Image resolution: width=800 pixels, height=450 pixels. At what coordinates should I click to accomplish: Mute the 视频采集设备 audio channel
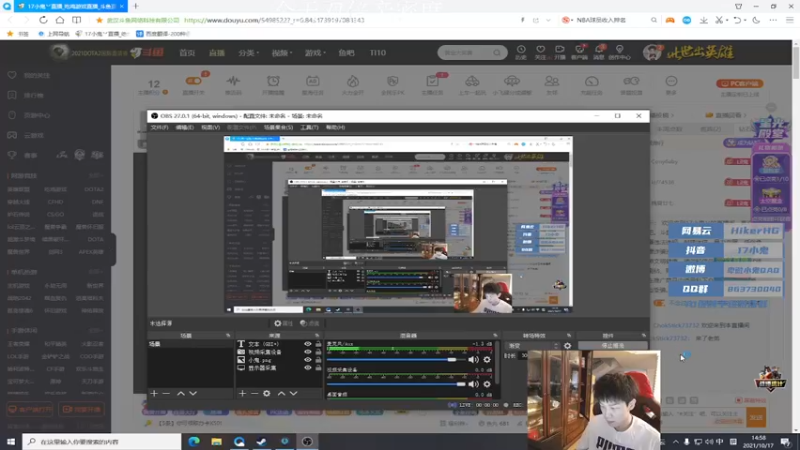(473, 384)
